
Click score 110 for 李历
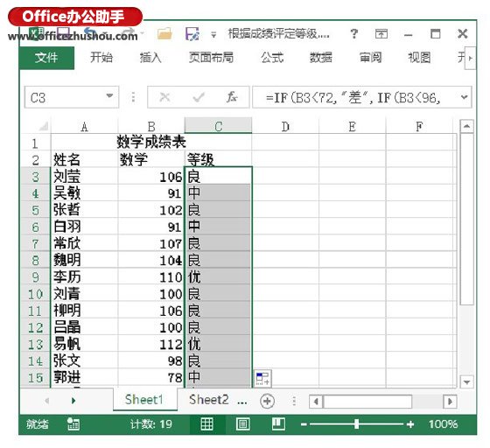tap(151, 277)
